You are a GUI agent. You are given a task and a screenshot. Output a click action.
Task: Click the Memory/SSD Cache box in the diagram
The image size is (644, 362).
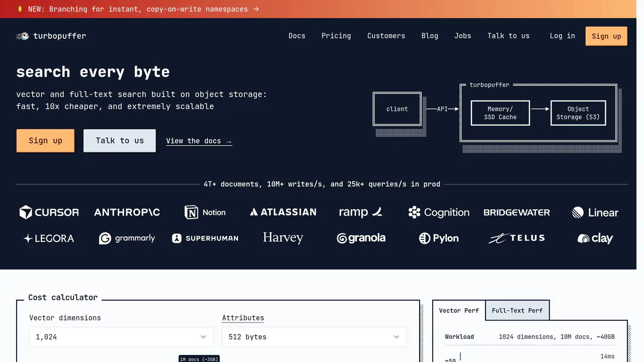(x=500, y=113)
